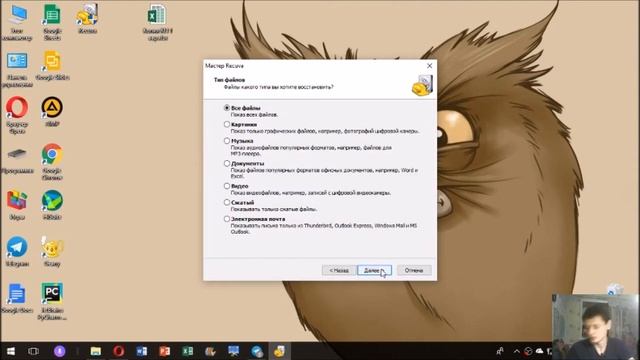Open Telegram from the taskbar
Image resolution: width=640 pixels, height=360 pixels.
[x=257, y=351]
